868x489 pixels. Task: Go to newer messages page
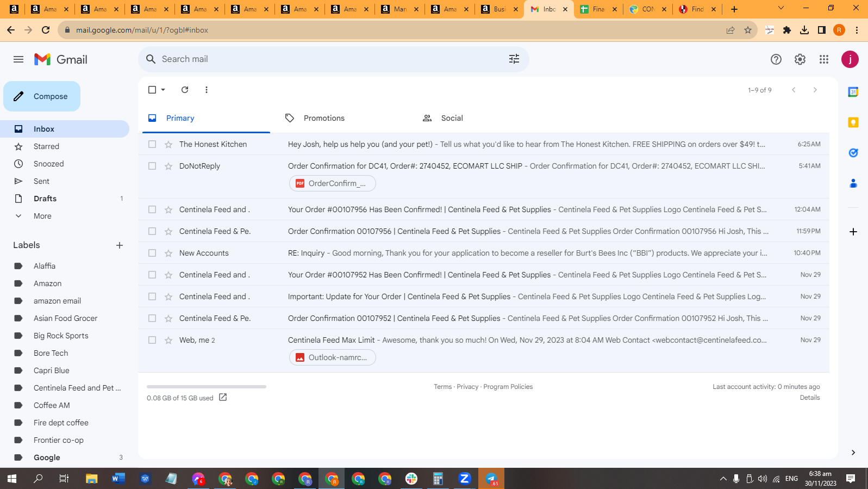pyautogui.click(x=794, y=90)
